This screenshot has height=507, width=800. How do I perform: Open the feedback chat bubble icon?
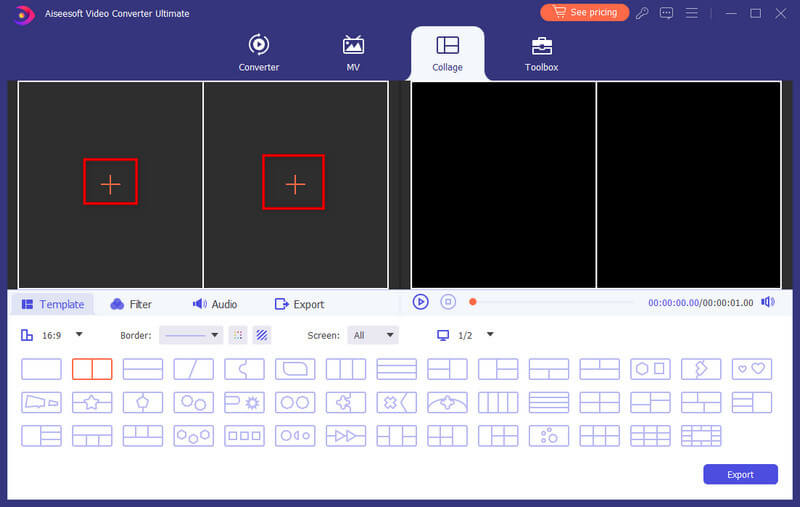click(666, 13)
